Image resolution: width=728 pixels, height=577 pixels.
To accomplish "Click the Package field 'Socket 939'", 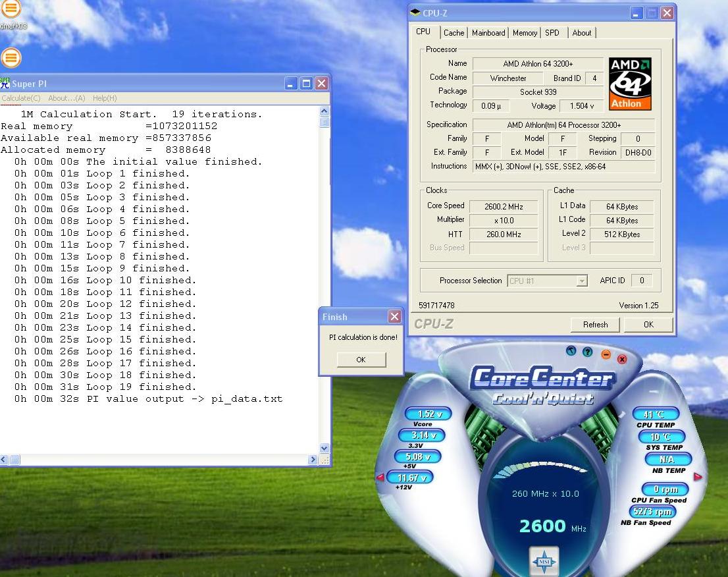I will click(x=538, y=92).
